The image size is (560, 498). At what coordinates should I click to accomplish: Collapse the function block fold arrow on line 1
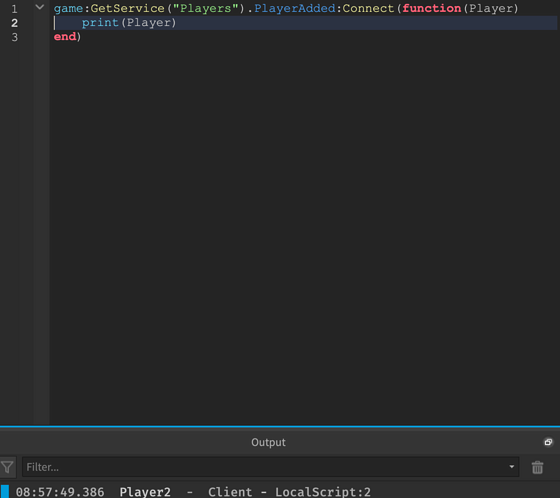[40, 7]
